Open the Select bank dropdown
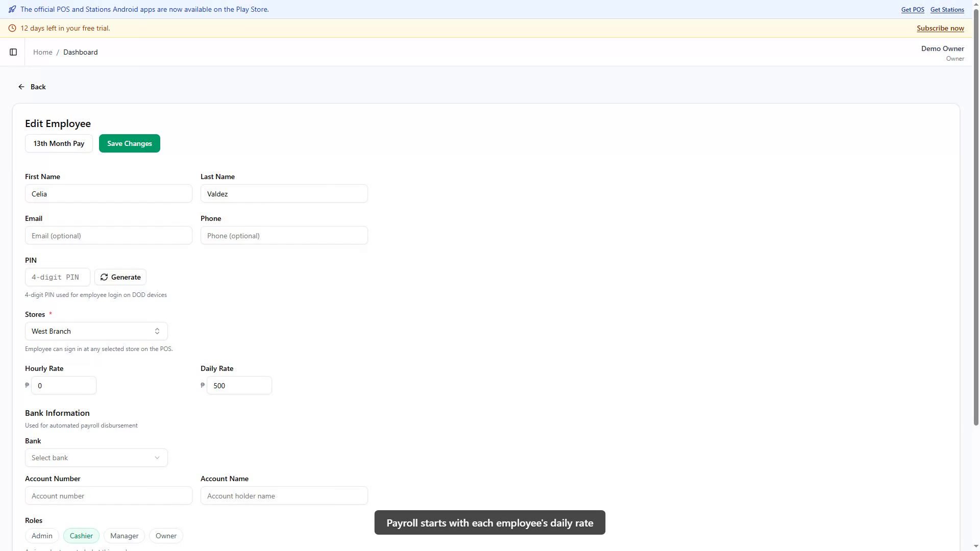The height and width of the screenshot is (551, 980). pyautogui.click(x=96, y=458)
